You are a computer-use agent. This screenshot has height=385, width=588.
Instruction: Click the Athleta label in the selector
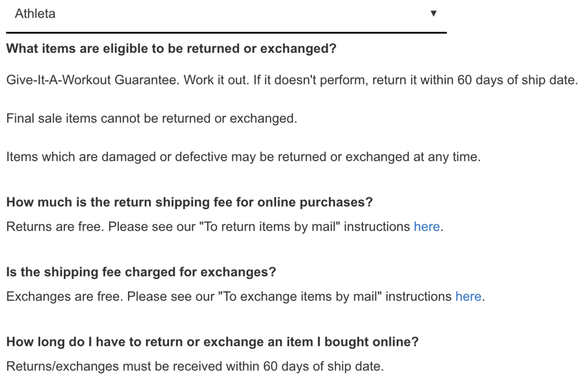click(x=35, y=14)
